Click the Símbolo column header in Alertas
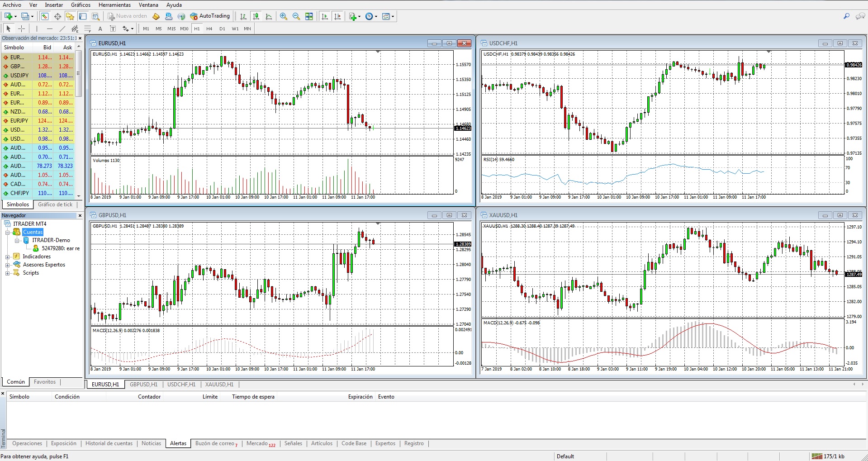The height and width of the screenshot is (461, 868). pyautogui.click(x=19, y=397)
